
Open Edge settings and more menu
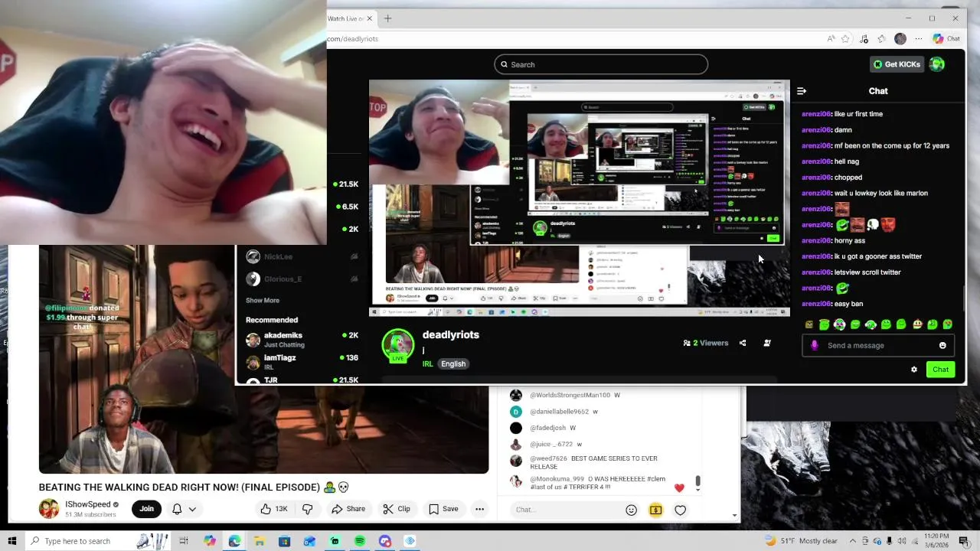(919, 39)
